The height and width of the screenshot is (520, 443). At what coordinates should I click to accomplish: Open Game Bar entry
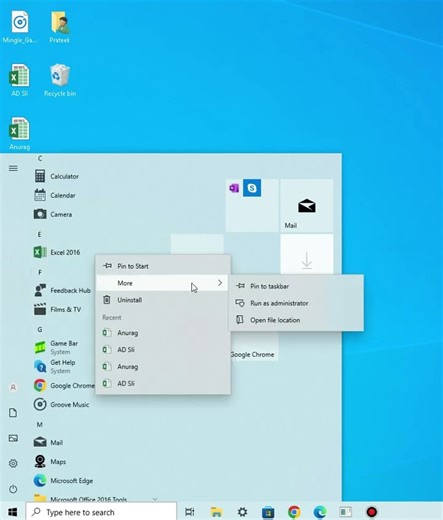[57, 347]
